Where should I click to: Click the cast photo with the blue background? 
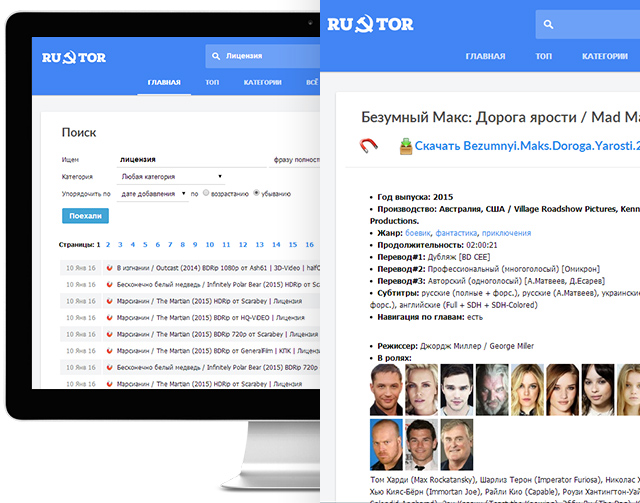click(386, 445)
